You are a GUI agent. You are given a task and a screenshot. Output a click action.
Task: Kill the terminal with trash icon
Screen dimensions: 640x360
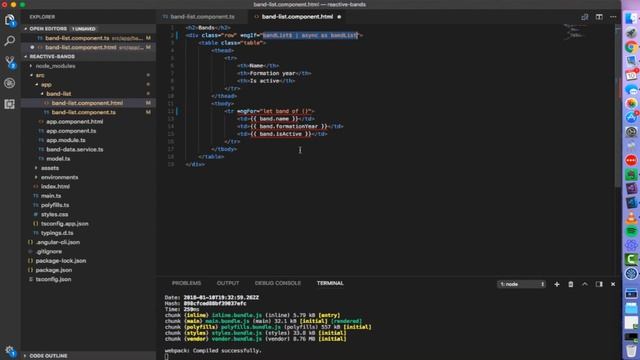pyautogui.click(x=571, y=284)
